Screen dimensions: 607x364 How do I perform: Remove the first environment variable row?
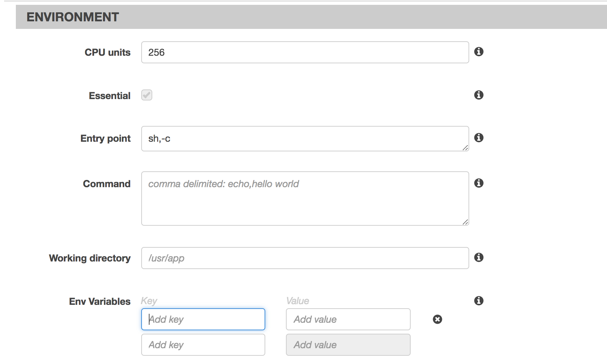click(438, 319)
